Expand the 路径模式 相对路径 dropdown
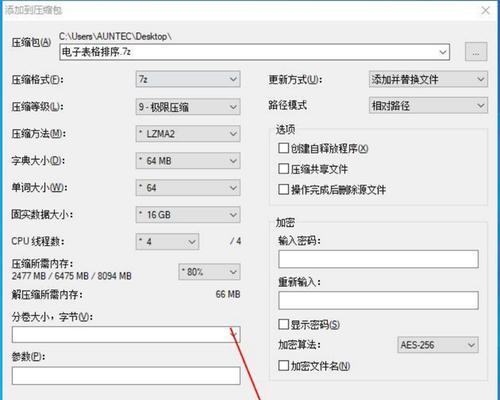 (x=428, y=106)
